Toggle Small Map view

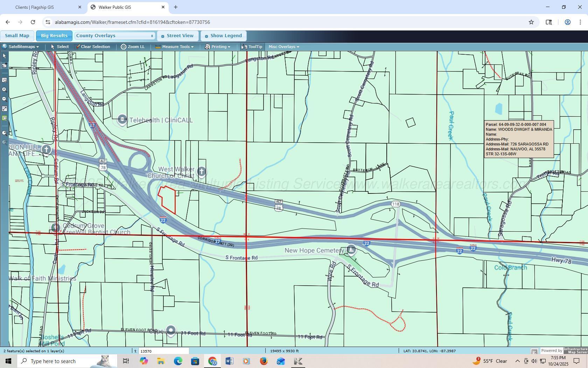(17, 36)
